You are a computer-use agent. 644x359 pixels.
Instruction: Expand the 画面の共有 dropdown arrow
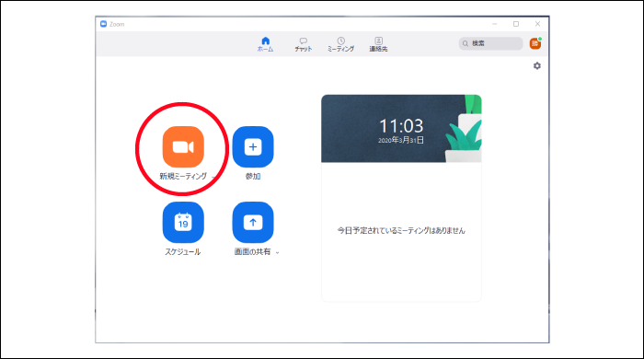[277, 252]
